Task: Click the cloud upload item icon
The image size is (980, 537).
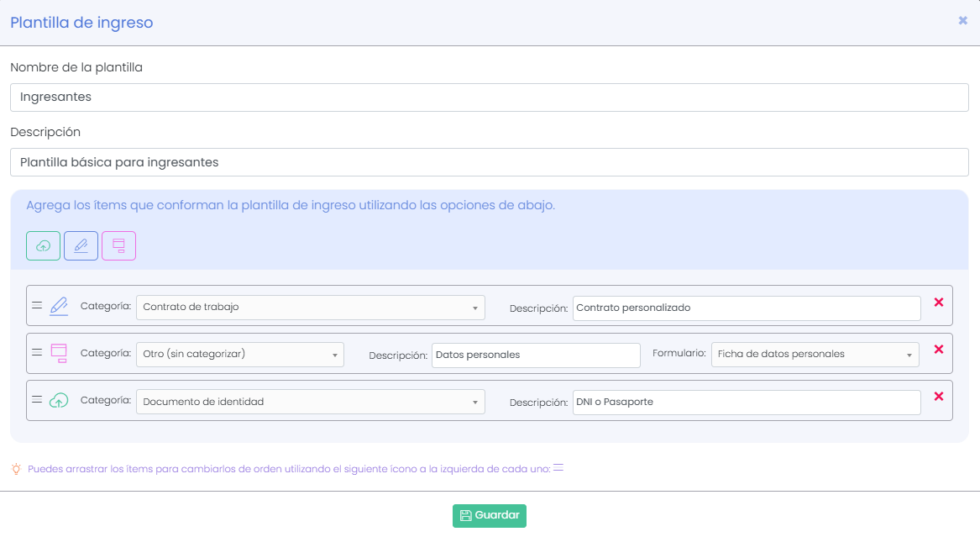Action: pos(43,245)
